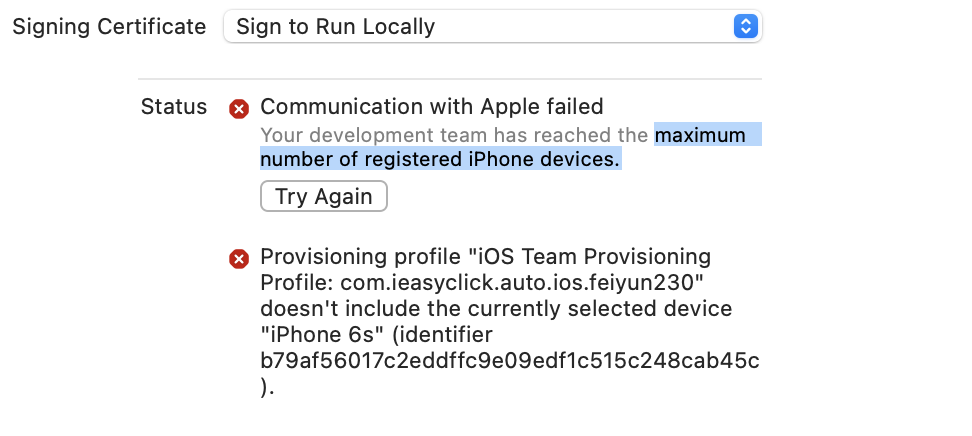972x436 pixels.
Task: Click the red error icon beside Communication failed
Action: click(x=239, y=109)
